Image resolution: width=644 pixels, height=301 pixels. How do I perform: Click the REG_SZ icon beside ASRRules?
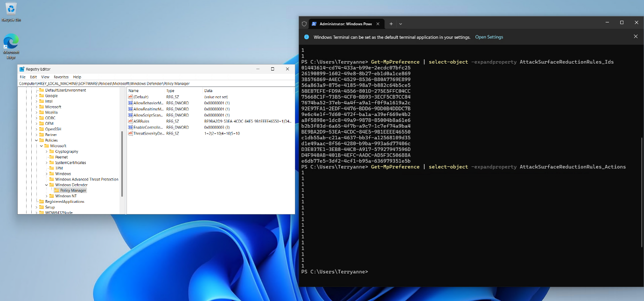click(131, 121)
